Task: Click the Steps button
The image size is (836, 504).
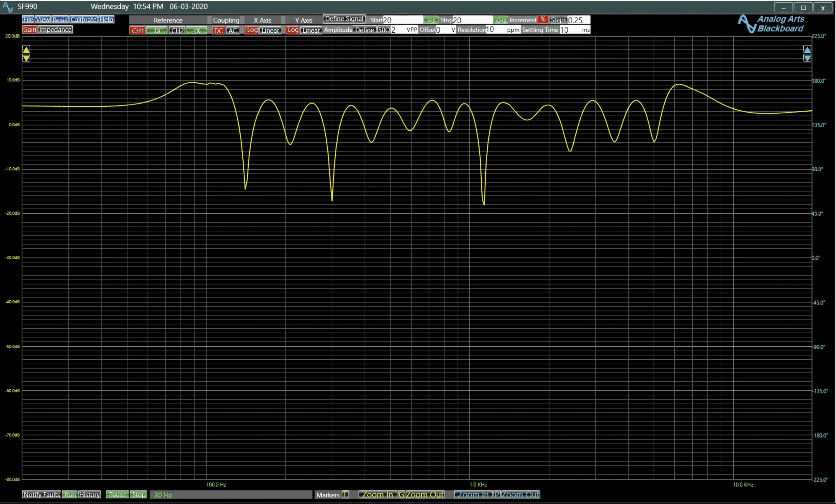Action: click(x=558, y=20)
